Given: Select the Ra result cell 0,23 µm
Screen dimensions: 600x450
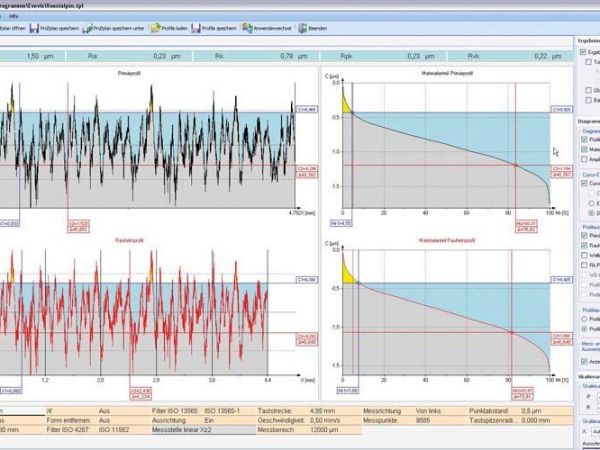Looking at the screenshot, I should 130,56.
